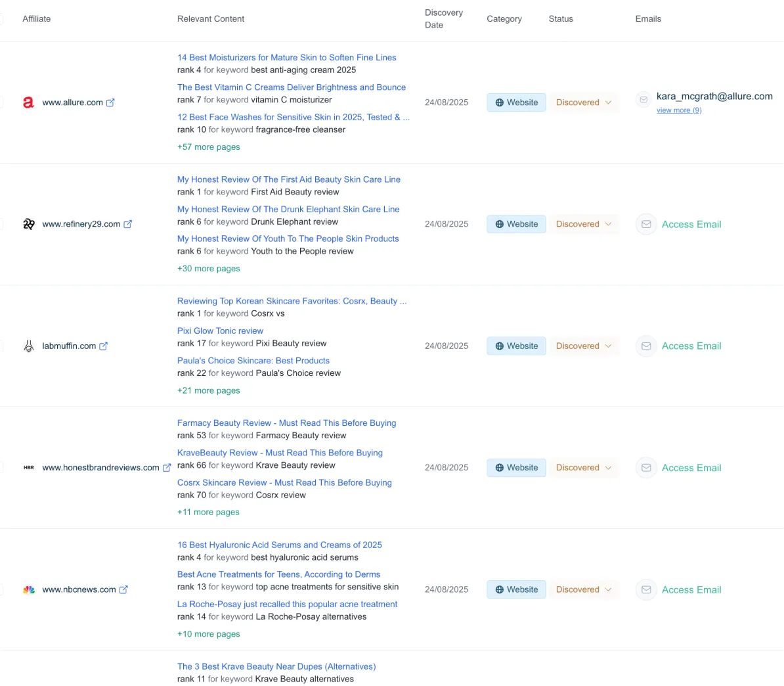Screen dimensions: 784x686
Task: Click the Status column header
Action: (x=561, y=18)
